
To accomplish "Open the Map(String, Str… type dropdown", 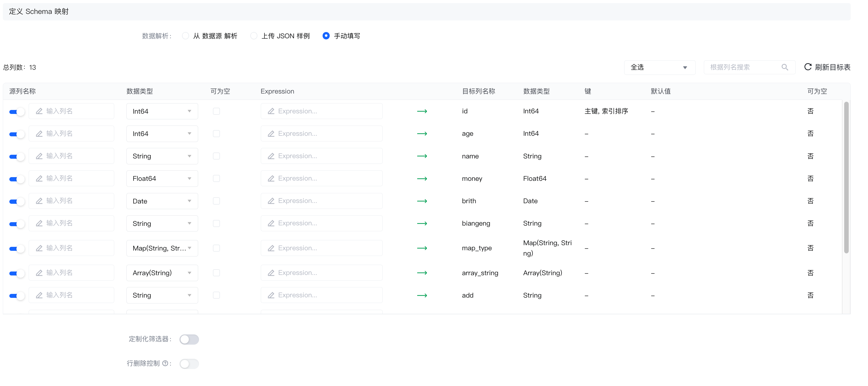I will point(162,248).
